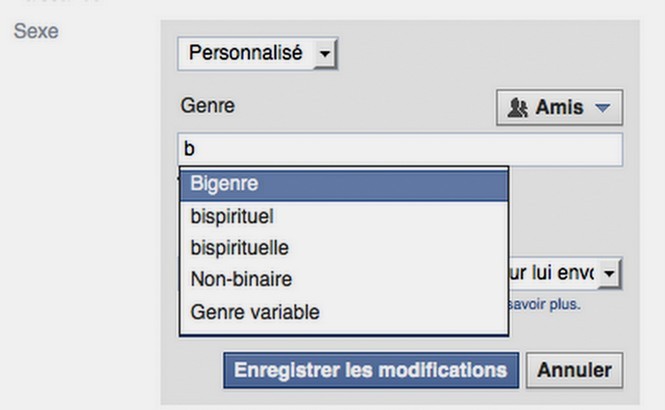Open the Amis audience selector
Image resolution: width=665 pixels, height=410 pixels.
point(559,107)
